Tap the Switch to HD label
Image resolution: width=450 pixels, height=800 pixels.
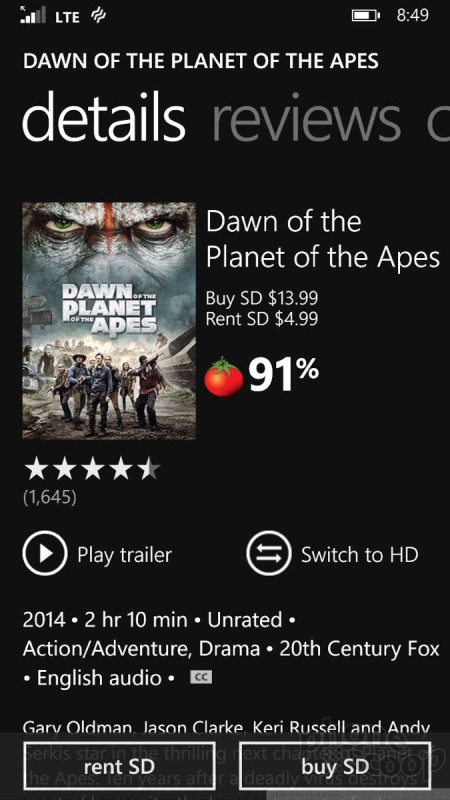pos(360,554)
